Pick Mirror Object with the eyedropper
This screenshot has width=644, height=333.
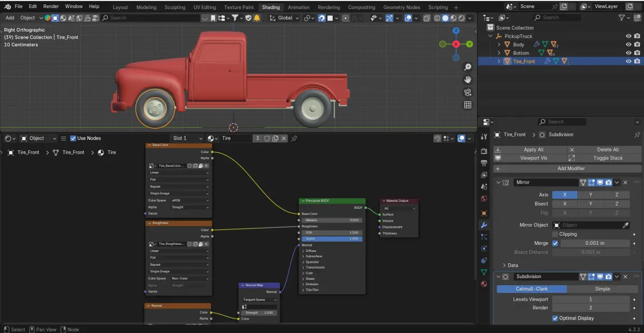coord(625,225)
